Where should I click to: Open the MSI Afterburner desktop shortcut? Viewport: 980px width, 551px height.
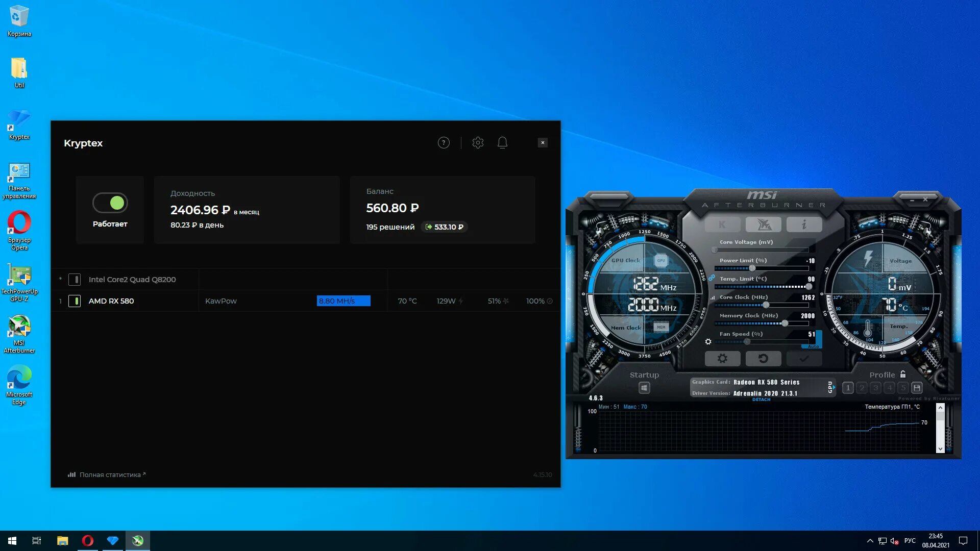click(19, 334)
